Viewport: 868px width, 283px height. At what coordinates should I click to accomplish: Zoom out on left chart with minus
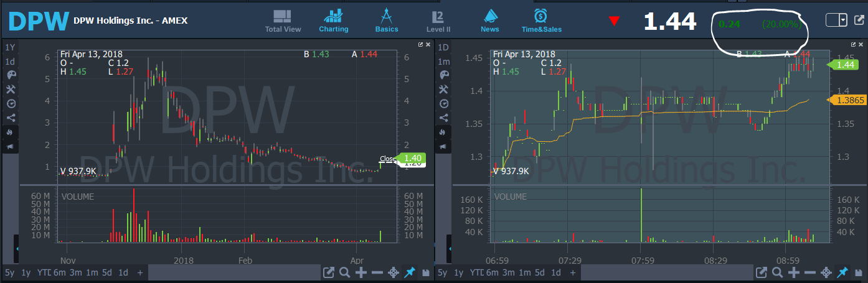pyautogui.click(x=377, y=272)
